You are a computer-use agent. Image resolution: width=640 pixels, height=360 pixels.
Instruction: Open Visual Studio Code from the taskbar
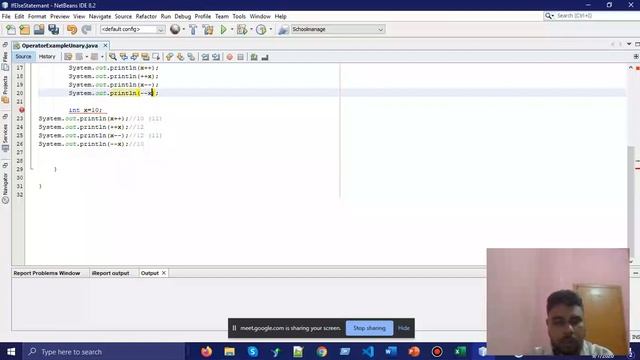click(x=368, y=351)
